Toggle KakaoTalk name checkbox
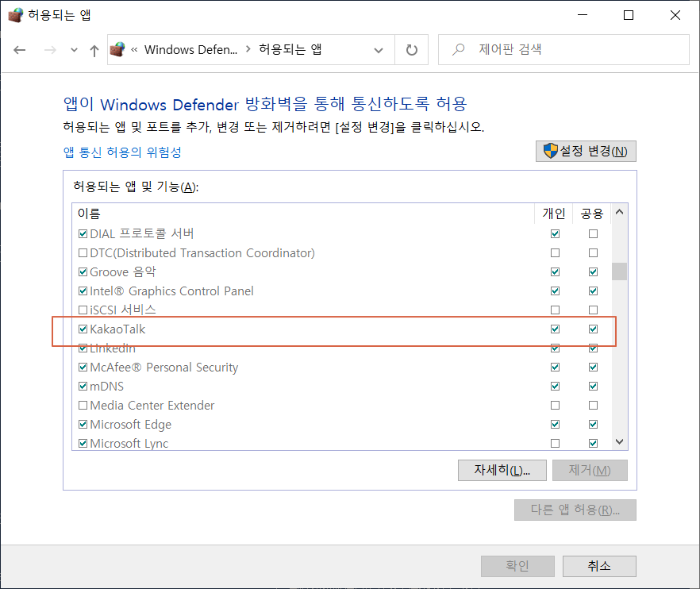 pyautogui.click(x=83, y=329)
